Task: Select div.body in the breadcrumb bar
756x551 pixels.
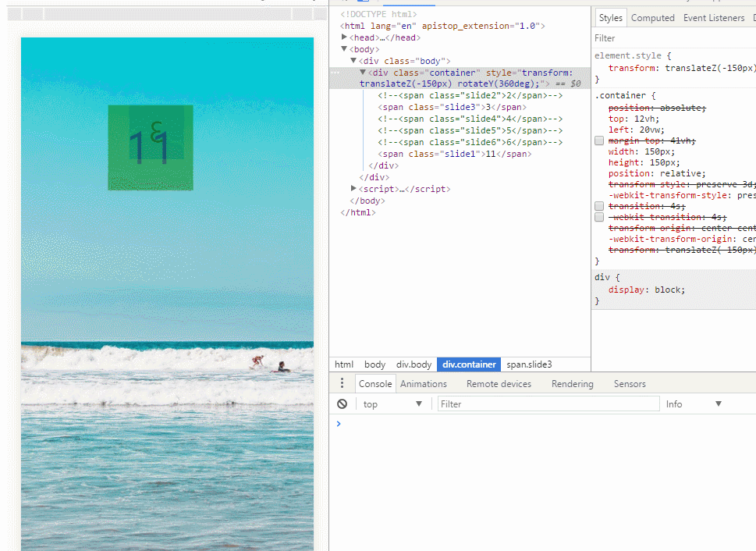Action: click(x=413, y=364)
